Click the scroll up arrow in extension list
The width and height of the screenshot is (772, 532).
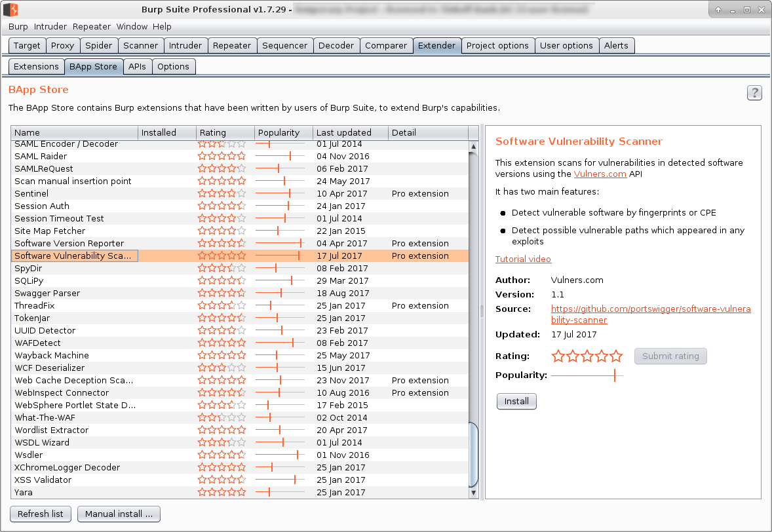pos(473,146)
